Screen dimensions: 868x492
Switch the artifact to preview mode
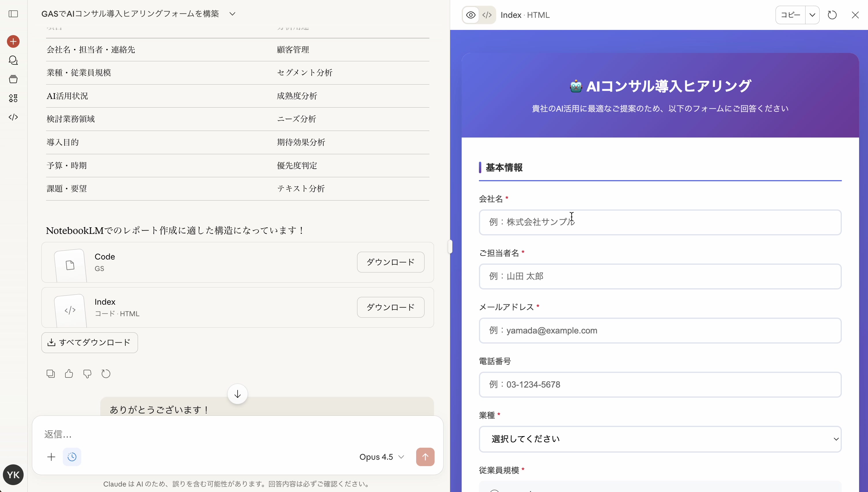pyautogui.click(x=470, y=15)
